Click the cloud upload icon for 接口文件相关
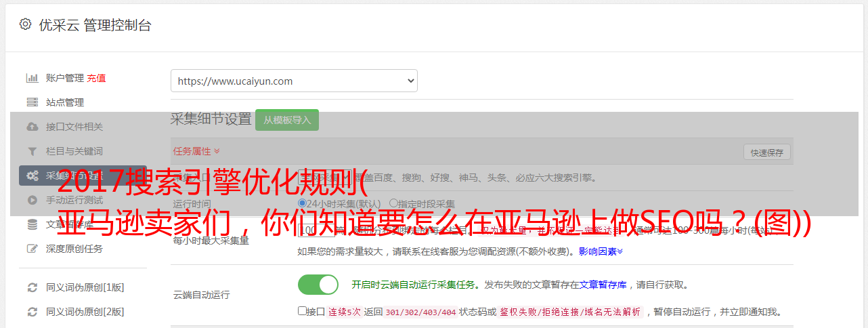Image resolution: width=868 pixels, height=328 pixels. coord(32,127)
